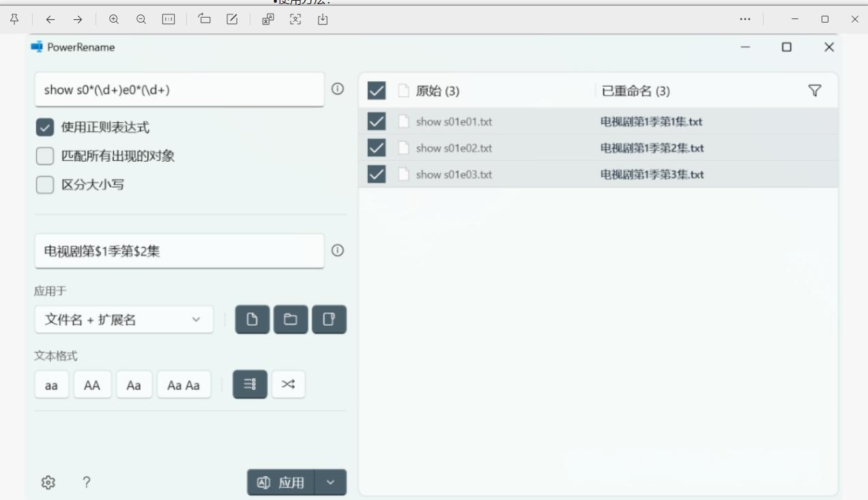Toggle the enumerate items icon button

[x=250, y=385]
